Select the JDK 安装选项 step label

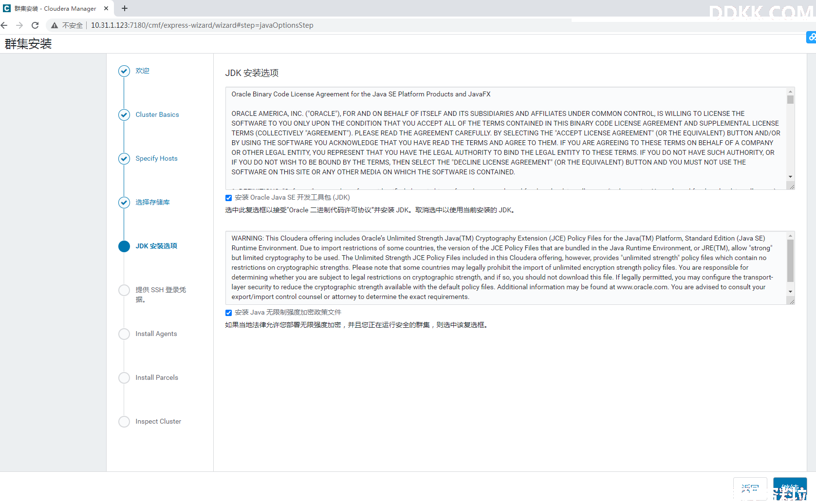pos(156,246)
